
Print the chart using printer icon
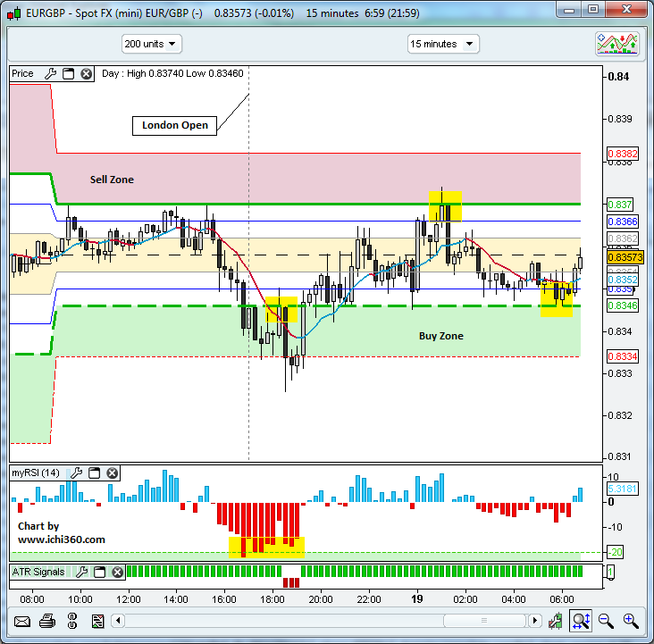tap(47, 621)
